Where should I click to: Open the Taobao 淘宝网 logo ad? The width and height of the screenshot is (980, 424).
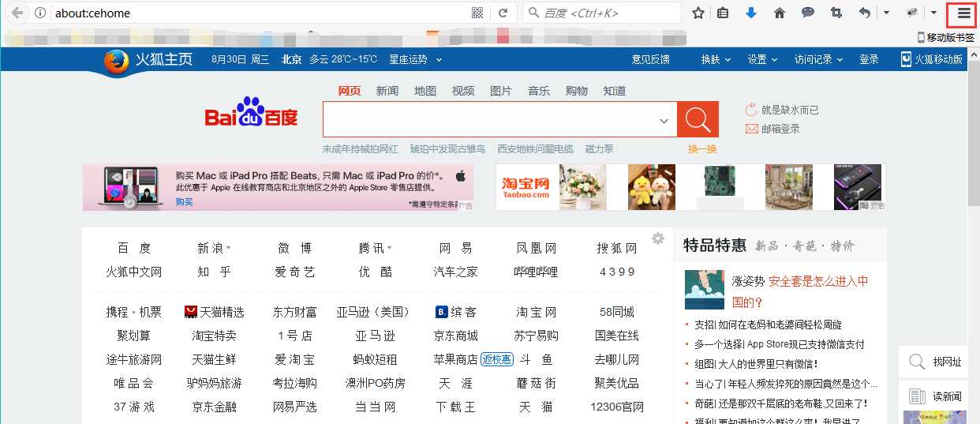pos(526,187)
